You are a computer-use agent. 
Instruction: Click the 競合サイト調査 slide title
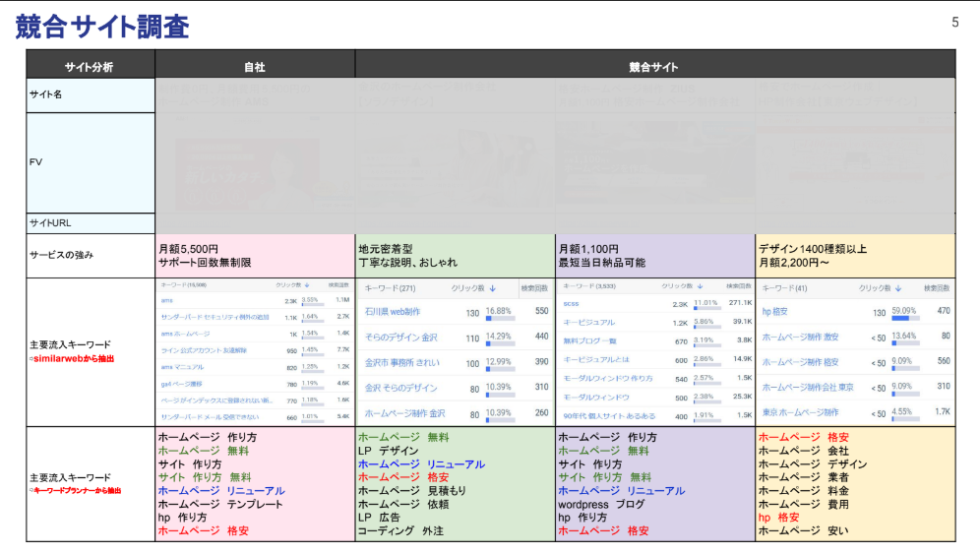102,27
